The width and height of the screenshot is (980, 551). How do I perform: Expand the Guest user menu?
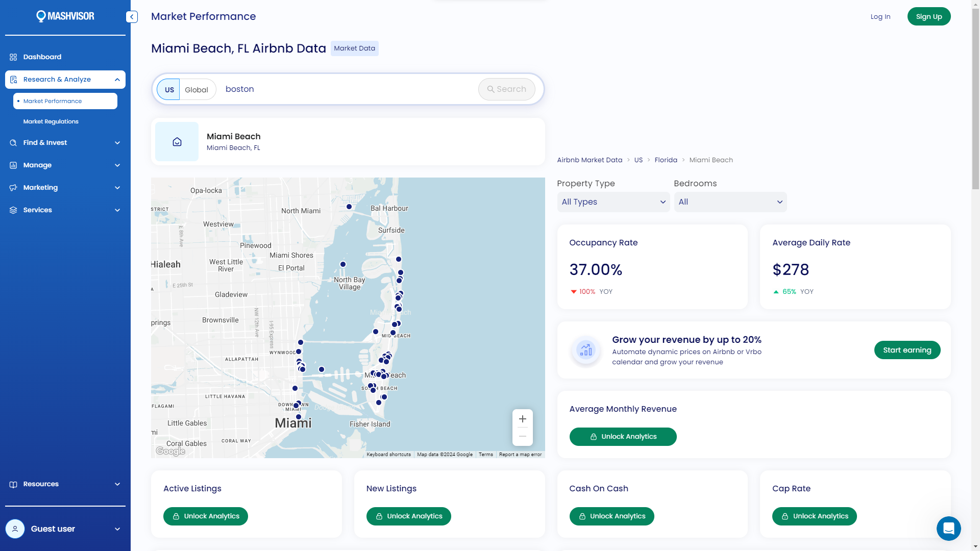coord(117,529)
